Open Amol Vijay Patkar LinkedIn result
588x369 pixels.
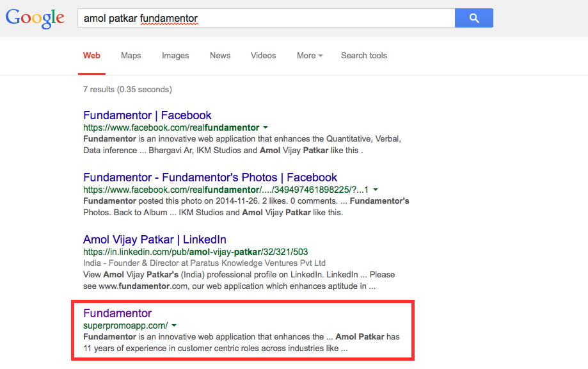tap(154, 240)
